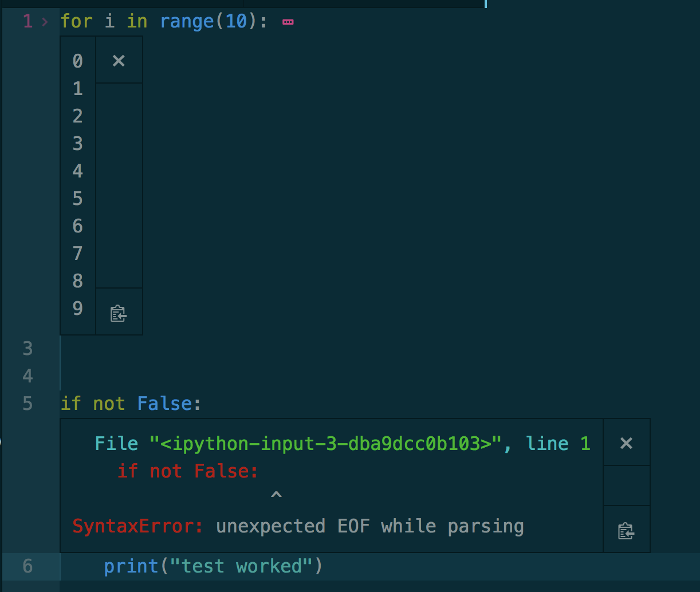Click the SyntaxError message text
This screenshot has height=592, width=700.
coord(298,526)
